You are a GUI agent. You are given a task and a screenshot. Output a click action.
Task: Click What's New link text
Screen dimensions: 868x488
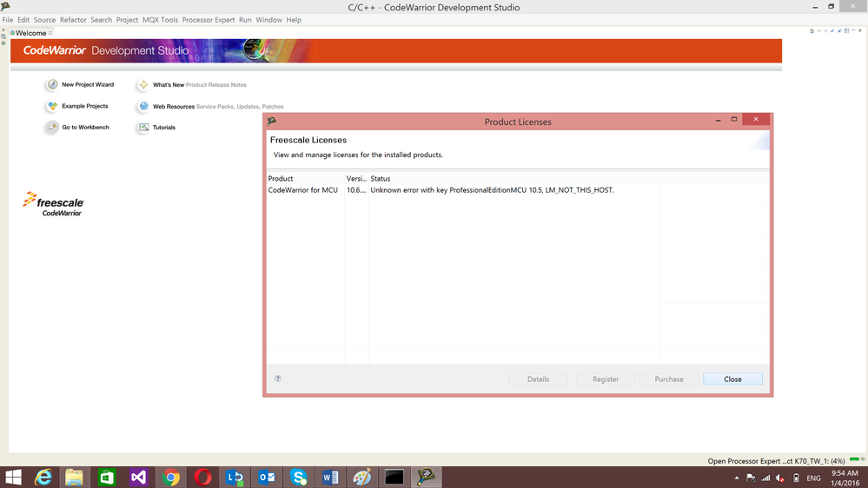coord(169,84)
